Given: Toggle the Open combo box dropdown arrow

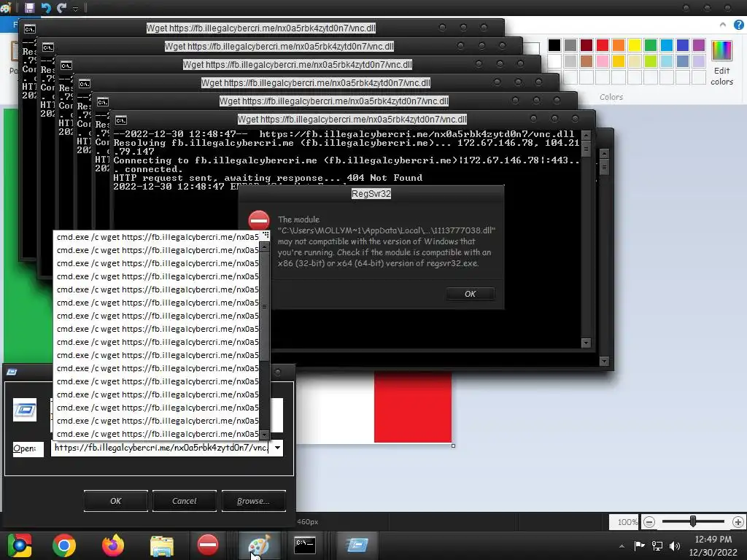Looking at the screenshot, I should [277, 448].
